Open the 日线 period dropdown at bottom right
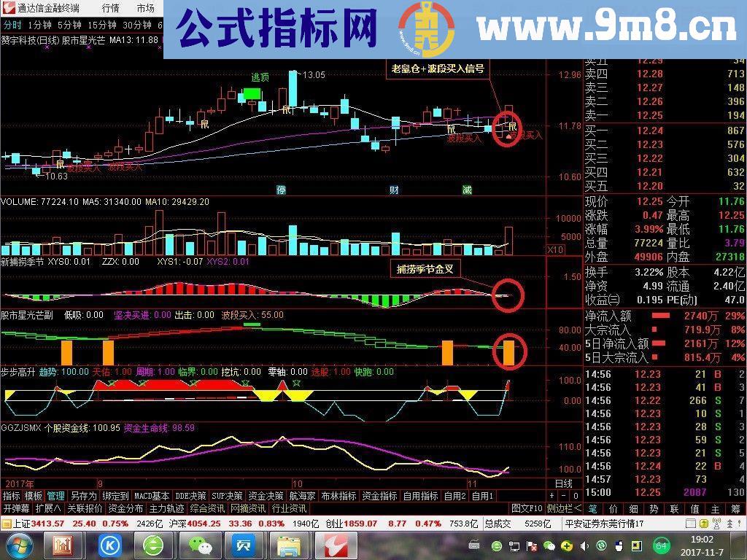 click(564, 483)
